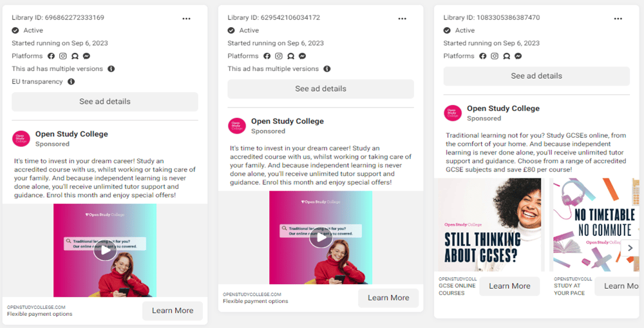The width and height of the screenshot is (644, 328).
Task: Click Open Study College logo in second ad
Action: pos(237,126)
